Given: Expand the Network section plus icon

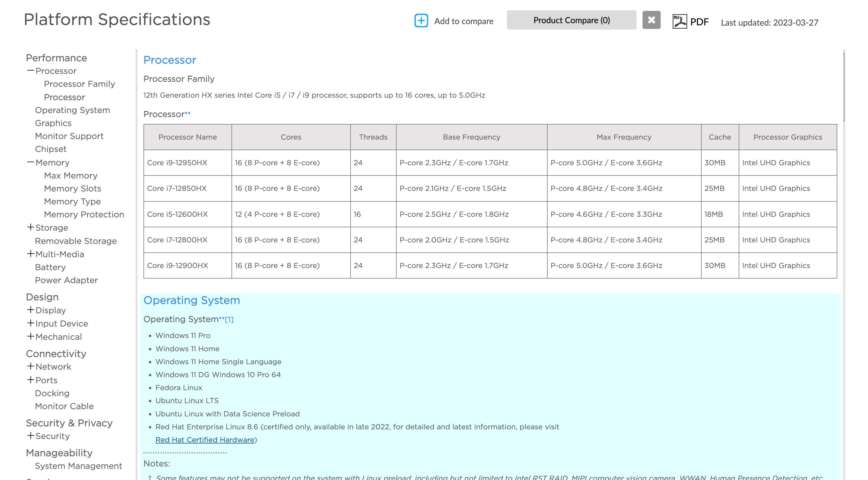Looking at the screenshot, I should pos(31,366).
